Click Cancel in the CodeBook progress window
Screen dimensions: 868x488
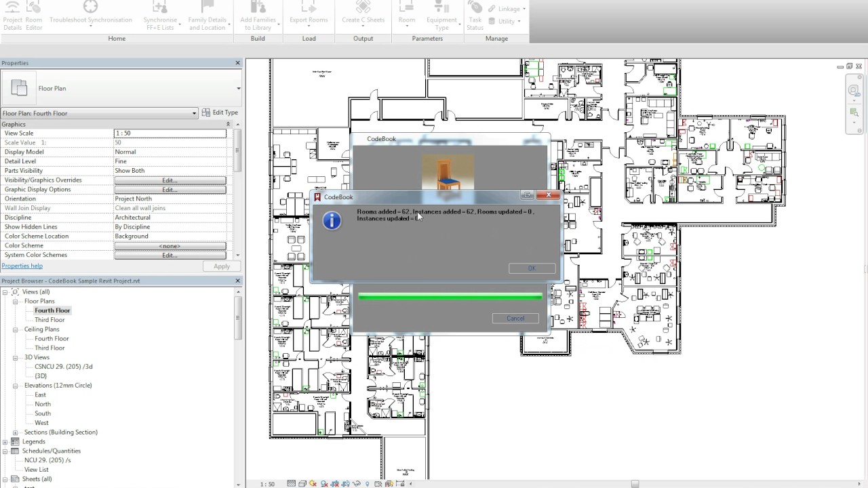point(515,319)
